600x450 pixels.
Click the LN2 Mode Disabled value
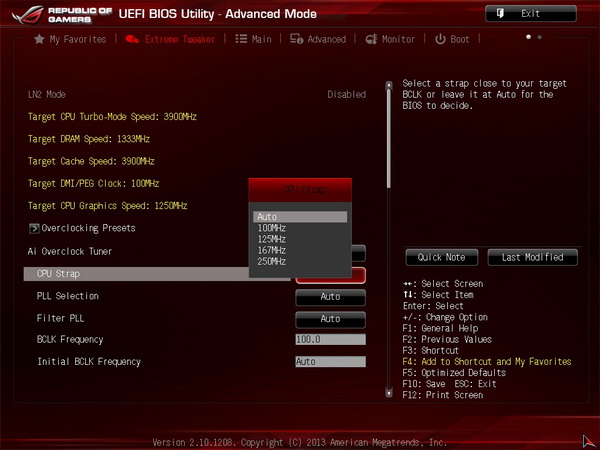347,95
